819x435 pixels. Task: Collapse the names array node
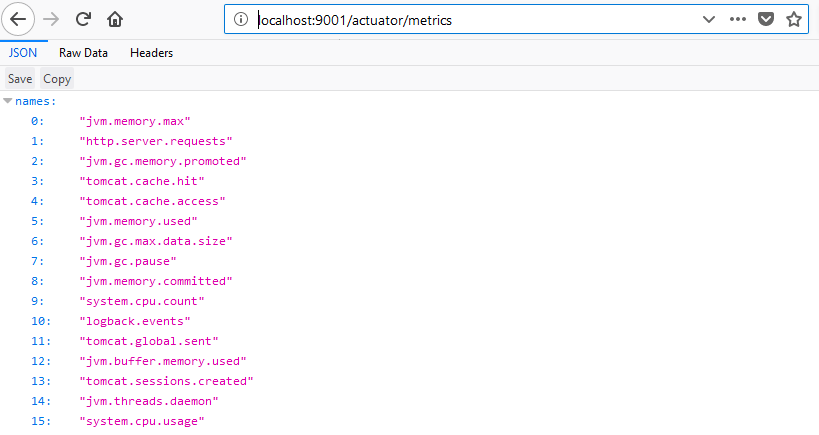pyautogui.click(x=8, y=101)
